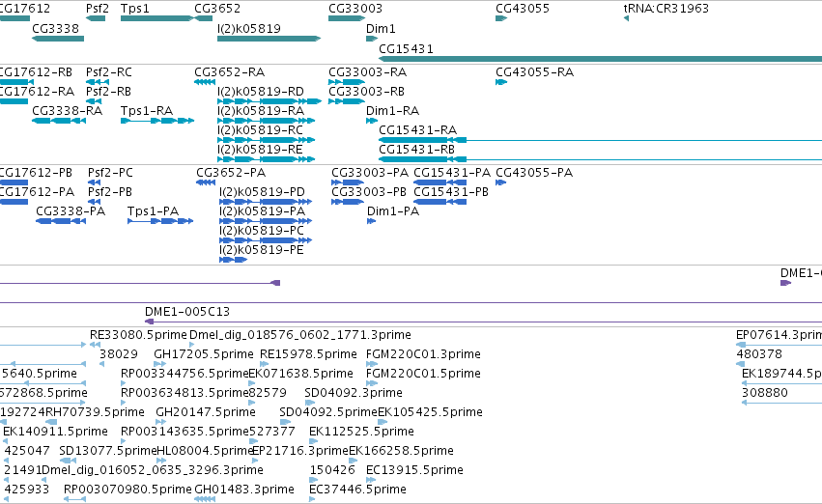Click the 308880 feature label
The width and height of the screenshot is (822, 504).
coord(764,393)
